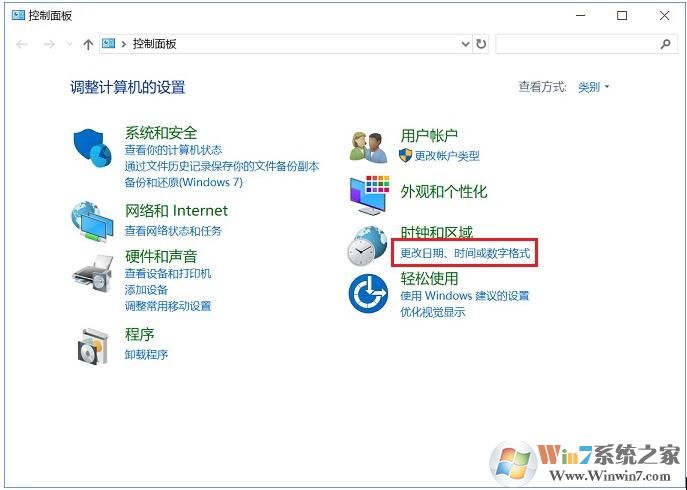
Task: Click the 网络和 Internet globe icon
Action: pos(92,222)
